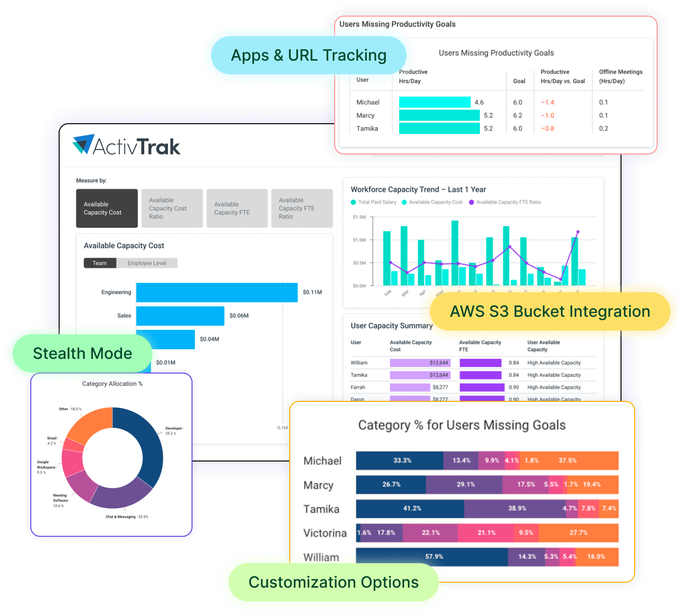Image resolution: width=685 pixels, height=616 pixels.
Task: Click Tamika's −0.8 vs goal value
Action: 548,129
